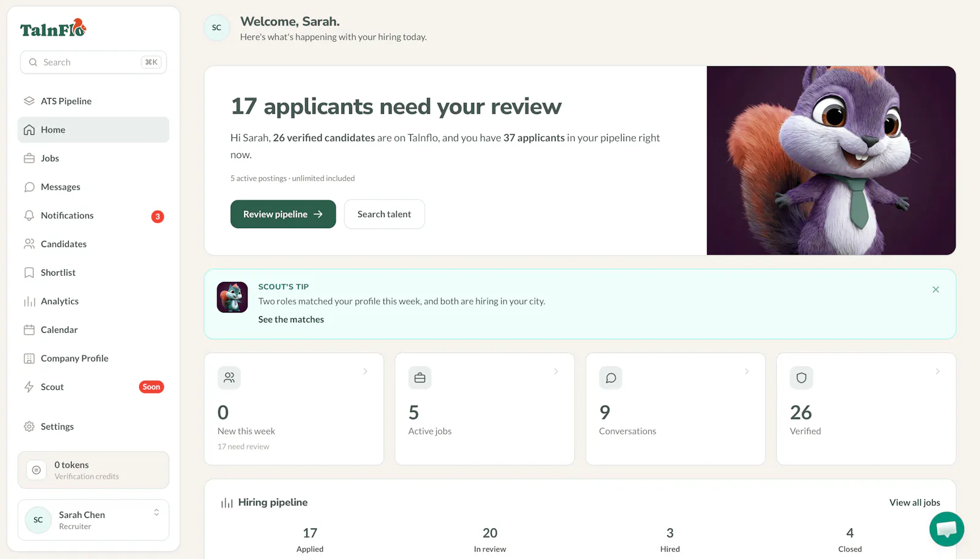This screenshot has width=980, height=559.
Task: Click the Soon badge next to Scout
Action: (x=151, y=387)
